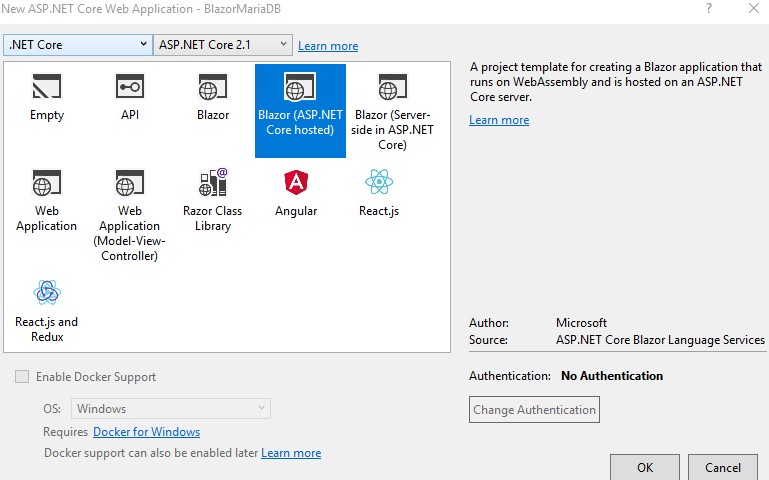
Task: Open the .NET Core framework dropdown
Action: tap(77, 45)
